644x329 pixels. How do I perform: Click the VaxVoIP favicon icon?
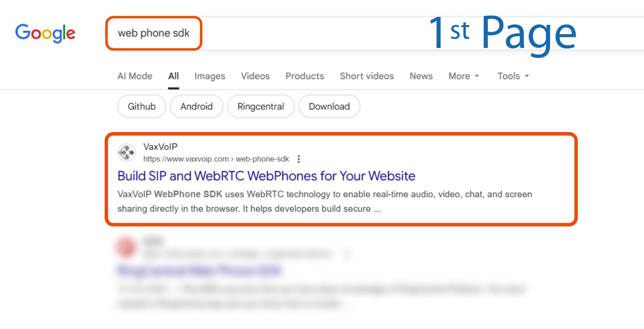[126, 152]
